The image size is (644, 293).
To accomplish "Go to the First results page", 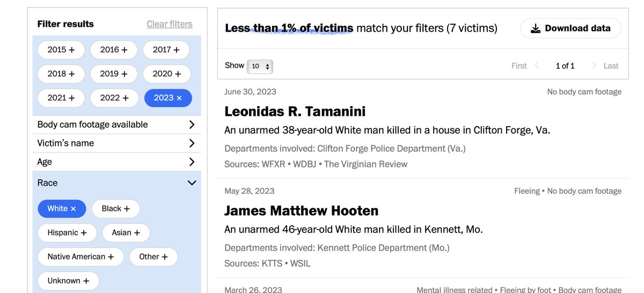I will 519,66.
